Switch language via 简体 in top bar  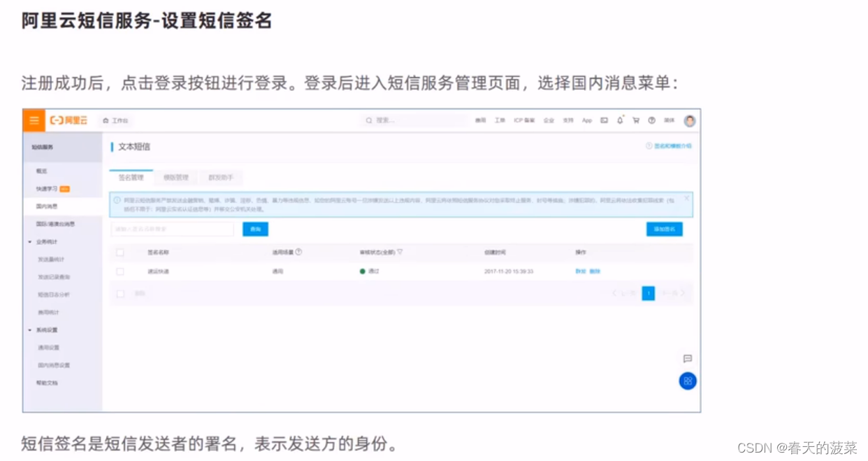669,120
